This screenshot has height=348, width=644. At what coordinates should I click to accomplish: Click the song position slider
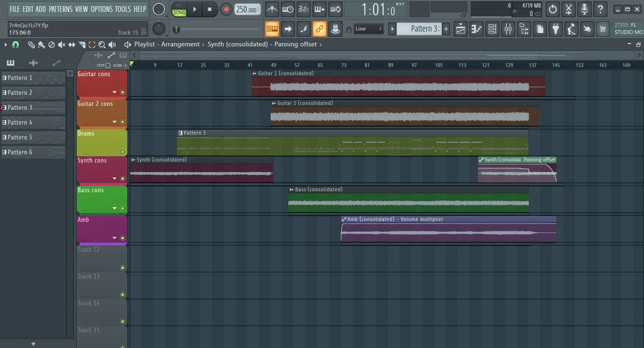pyautogui.click(x=217, y=30)
